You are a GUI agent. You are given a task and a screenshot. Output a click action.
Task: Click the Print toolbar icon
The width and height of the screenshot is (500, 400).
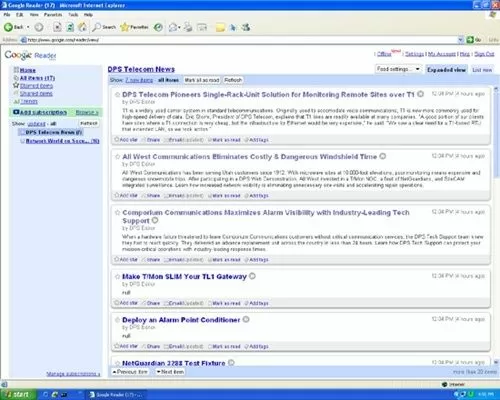tap(188, 27)
